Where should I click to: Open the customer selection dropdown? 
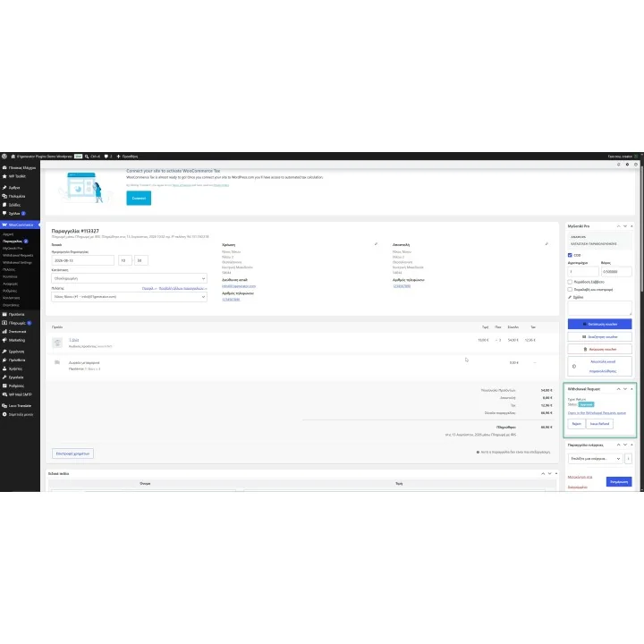(129, 297)
